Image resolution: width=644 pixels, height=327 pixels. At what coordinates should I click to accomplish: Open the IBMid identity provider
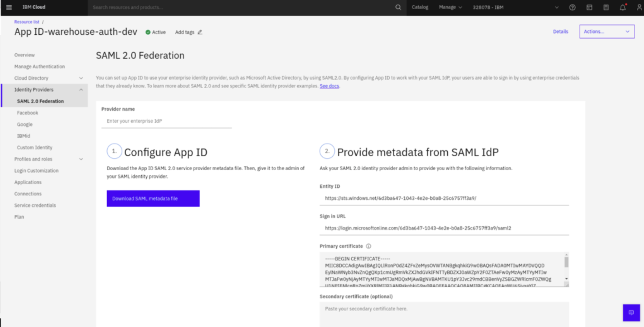pos(24,136)
